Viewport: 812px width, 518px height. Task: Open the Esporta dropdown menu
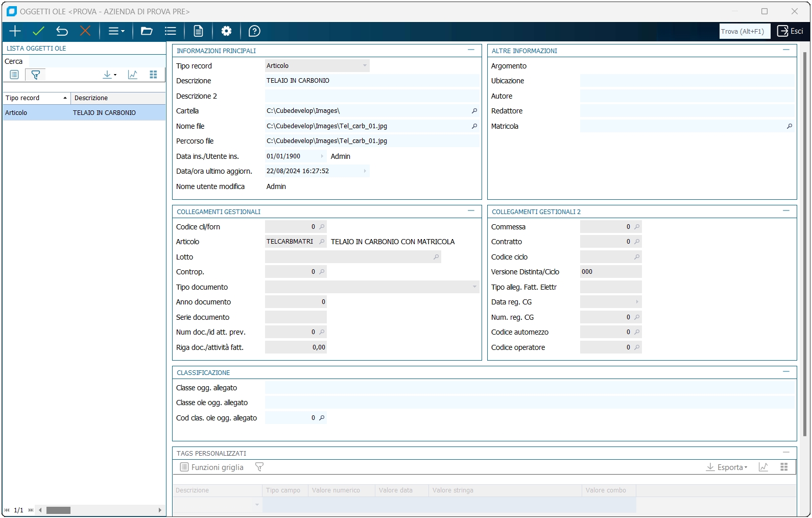tap(727, 467)
